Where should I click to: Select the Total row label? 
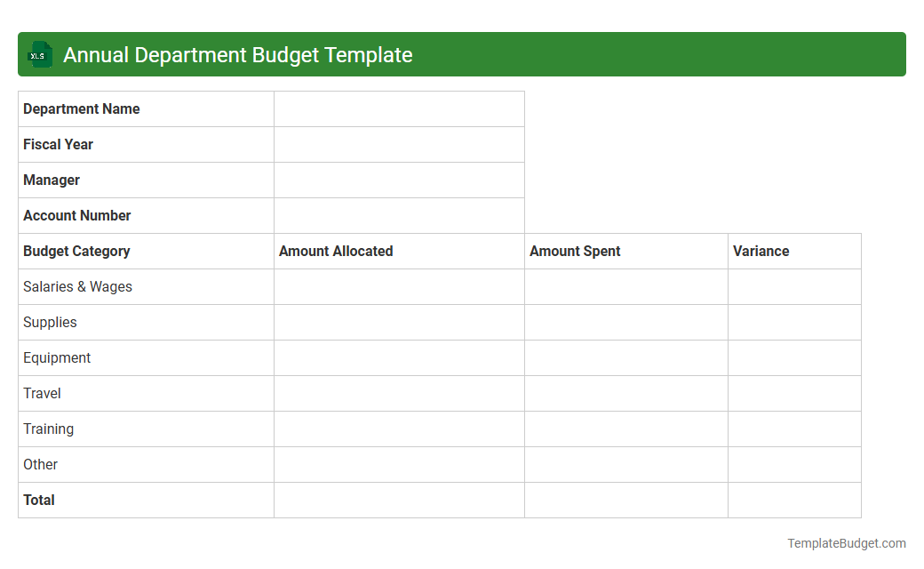(x=39, y=500)
